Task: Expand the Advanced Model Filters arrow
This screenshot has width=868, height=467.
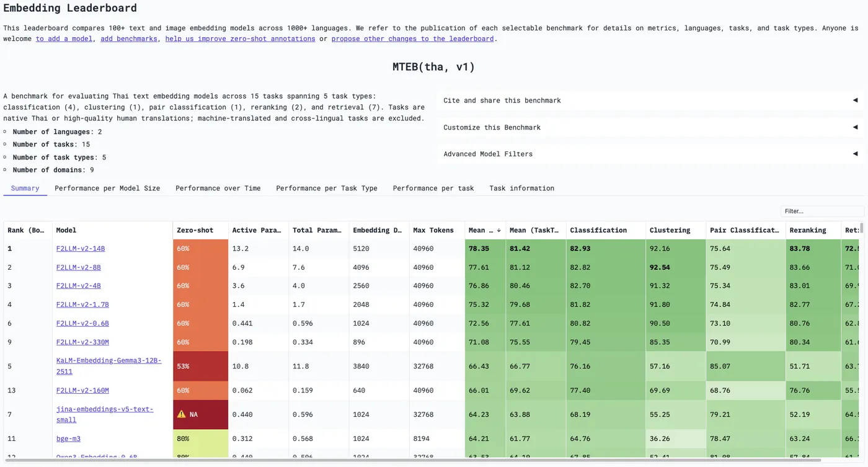Action: (x=855, y=154)
